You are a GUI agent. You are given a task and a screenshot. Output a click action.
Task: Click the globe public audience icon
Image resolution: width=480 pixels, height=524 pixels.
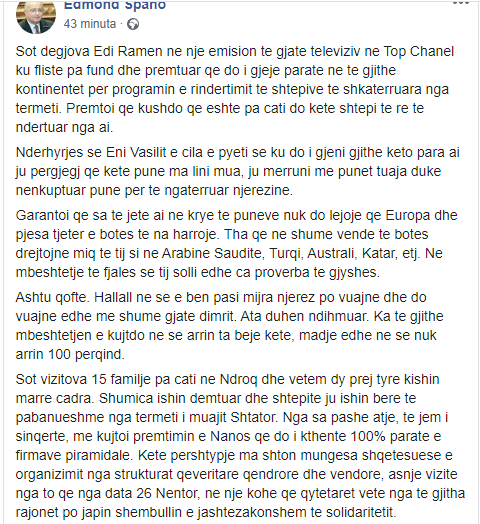133,24
